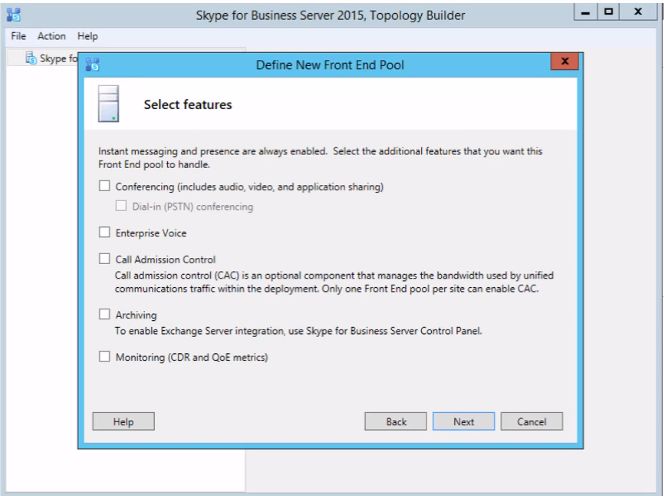Click the server icon beside Select features

(108, 104)
